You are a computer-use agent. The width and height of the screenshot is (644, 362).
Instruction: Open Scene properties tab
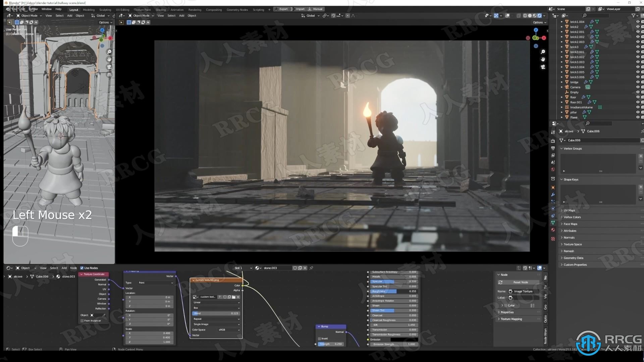tap(553, 162)
